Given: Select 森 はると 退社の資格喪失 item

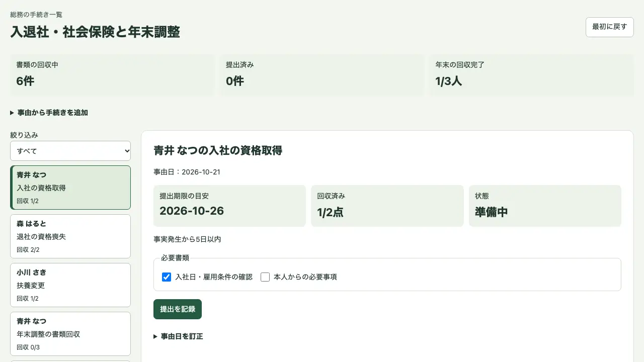Looking at the screenshot, I should (x=70, y=236).
